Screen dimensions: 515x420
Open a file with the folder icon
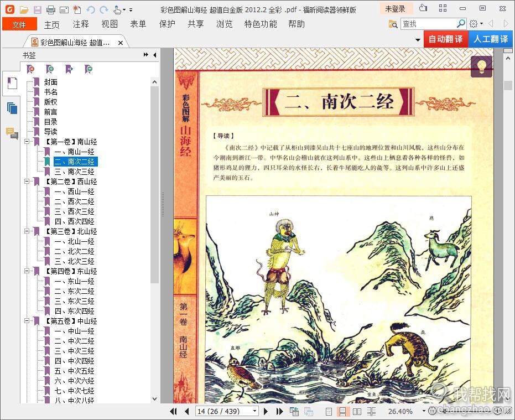point(24,10)
